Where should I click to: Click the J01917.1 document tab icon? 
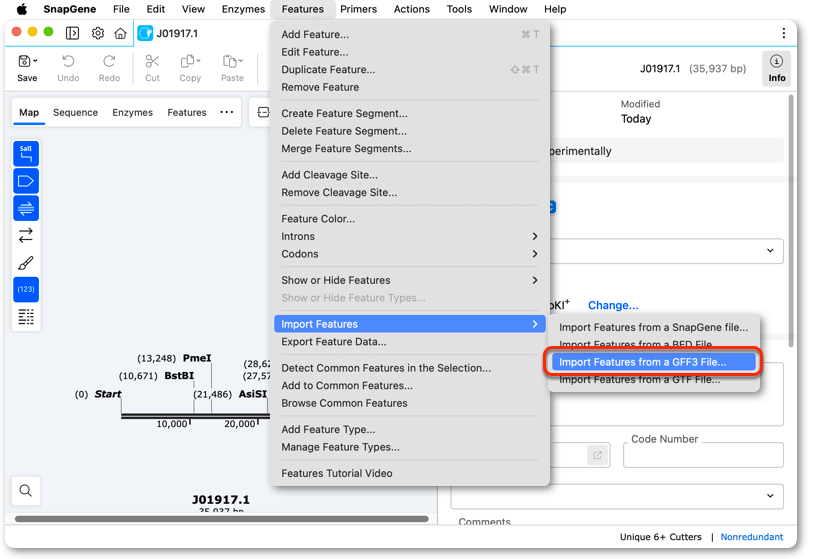point(145,33)
